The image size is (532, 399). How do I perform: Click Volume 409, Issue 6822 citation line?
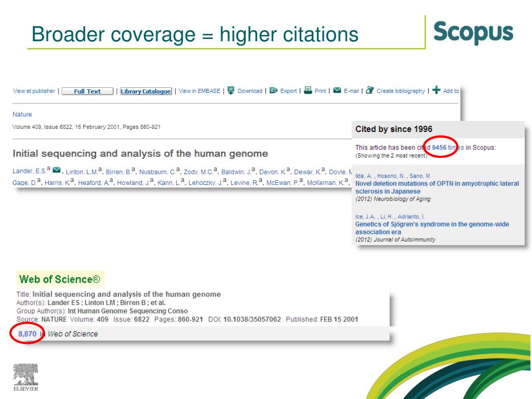(86, 127)
